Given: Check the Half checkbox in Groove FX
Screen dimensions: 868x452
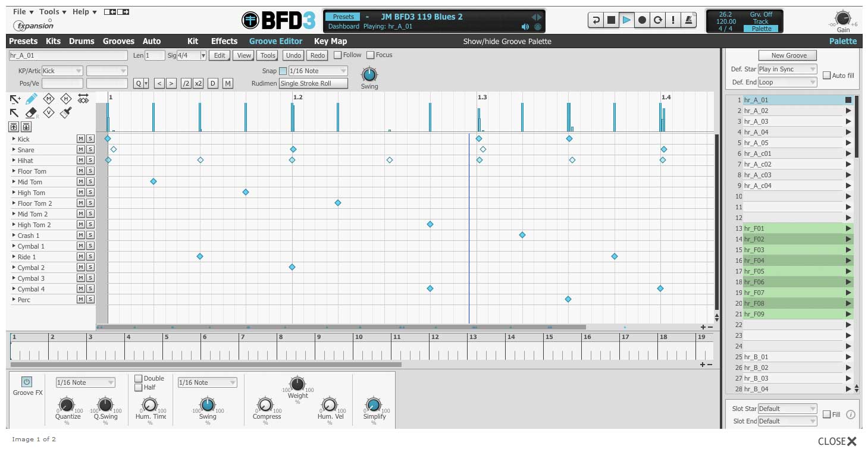Looking at the screenshot, I should click(x=139, y=388).
